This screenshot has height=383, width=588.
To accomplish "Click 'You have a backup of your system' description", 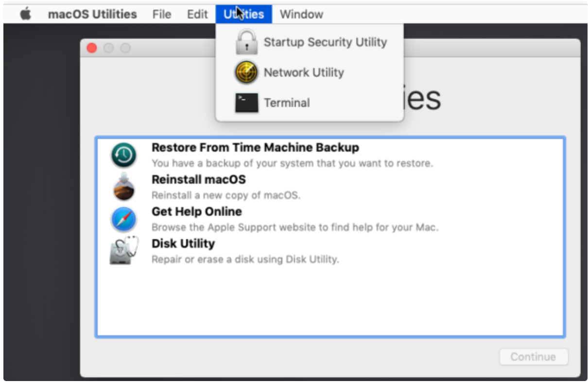I will coord(292,163).
